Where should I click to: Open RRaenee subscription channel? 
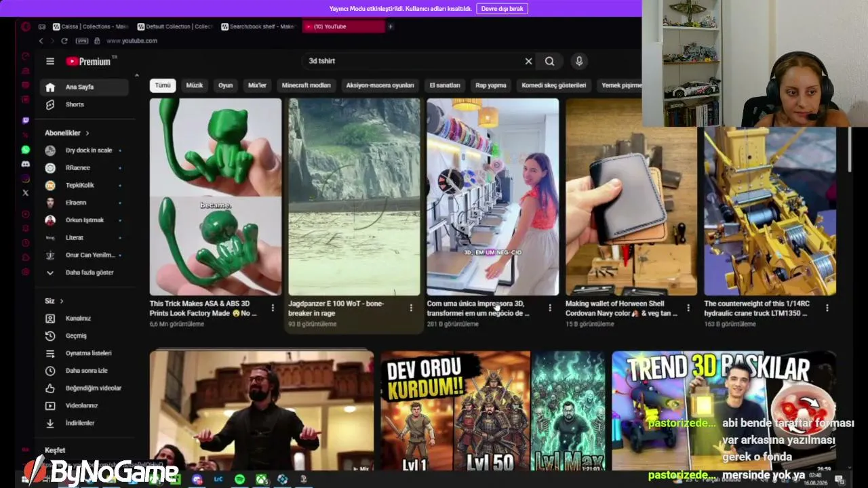(83, 168)
